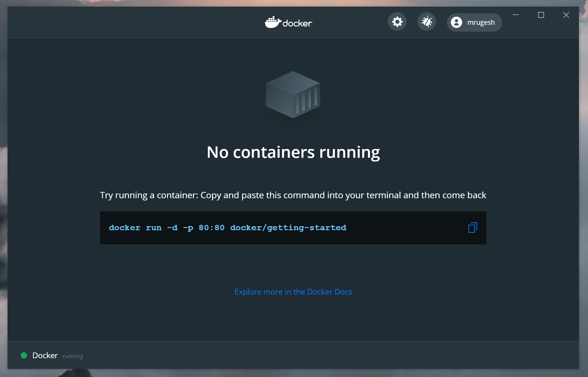Click the No containers running heading
The height and width of the screenshot is (377, 588).
293,152
